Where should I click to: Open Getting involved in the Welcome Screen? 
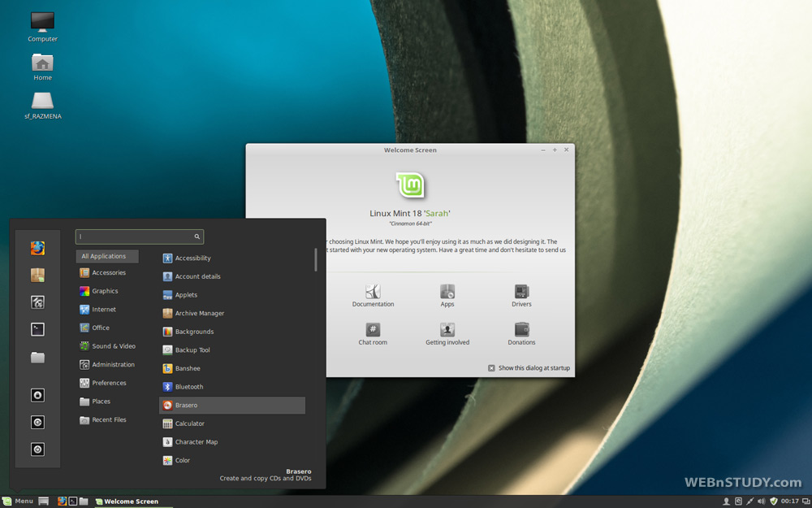click(x=447, y=334)
